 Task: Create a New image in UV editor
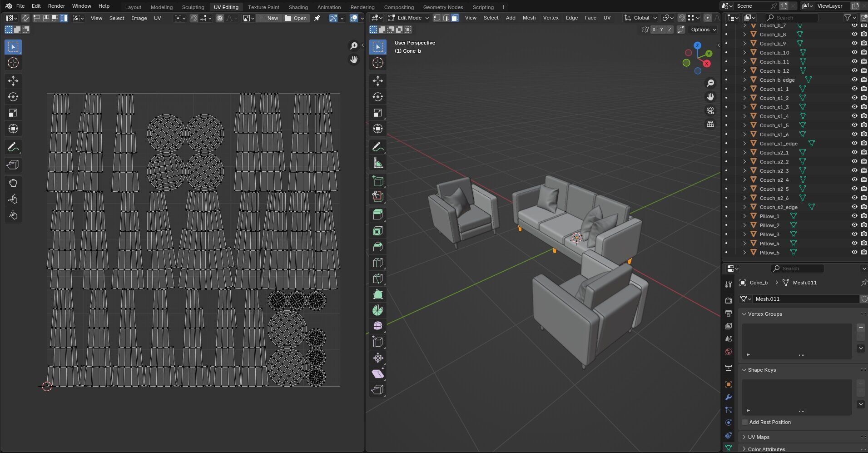click(268, 18)
